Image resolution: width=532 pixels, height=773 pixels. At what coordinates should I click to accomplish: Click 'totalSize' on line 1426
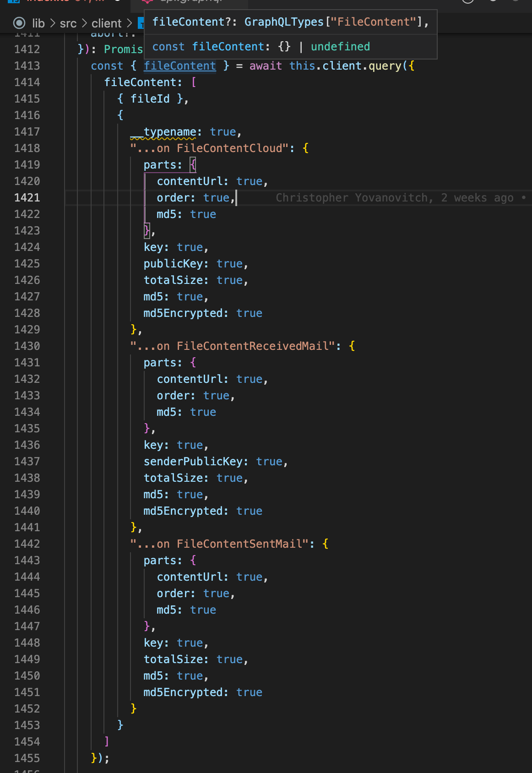[x=174, y=280]
